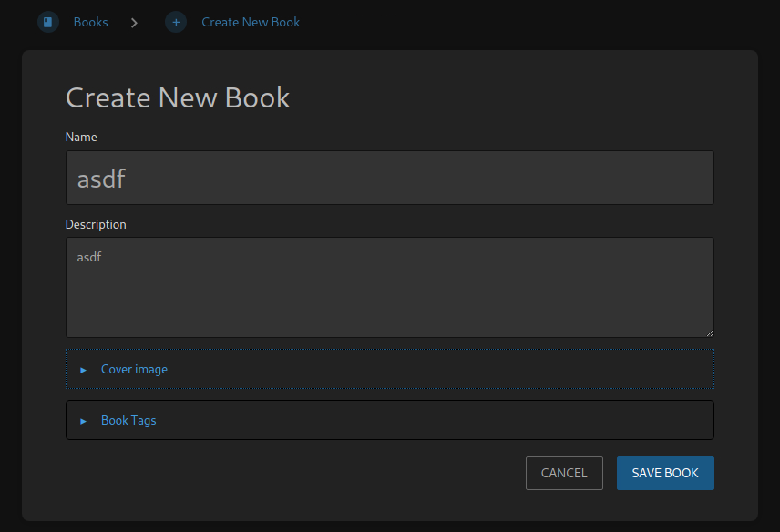This screenshot has height=532, width=780.
Task: Click the Cover image label text
Action: 134,370
